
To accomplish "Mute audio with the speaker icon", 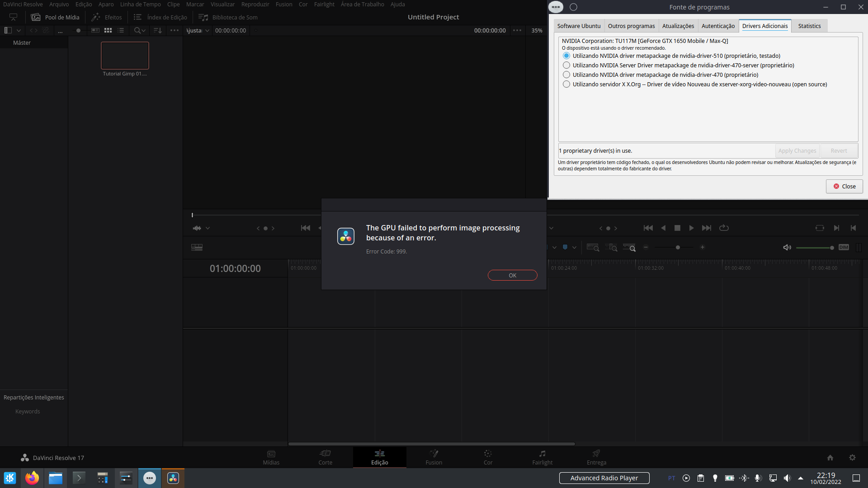I will point(787,248).
